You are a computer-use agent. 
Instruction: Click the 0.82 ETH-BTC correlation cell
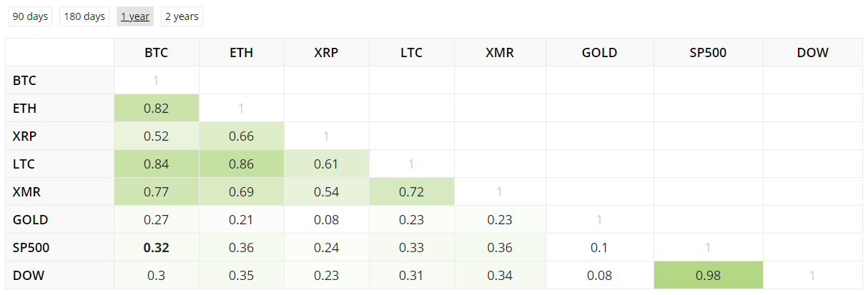click(156, 109)
